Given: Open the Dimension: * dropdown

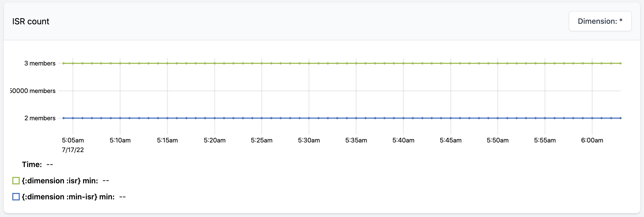Looking at the screenshot, I should [600, 21].
